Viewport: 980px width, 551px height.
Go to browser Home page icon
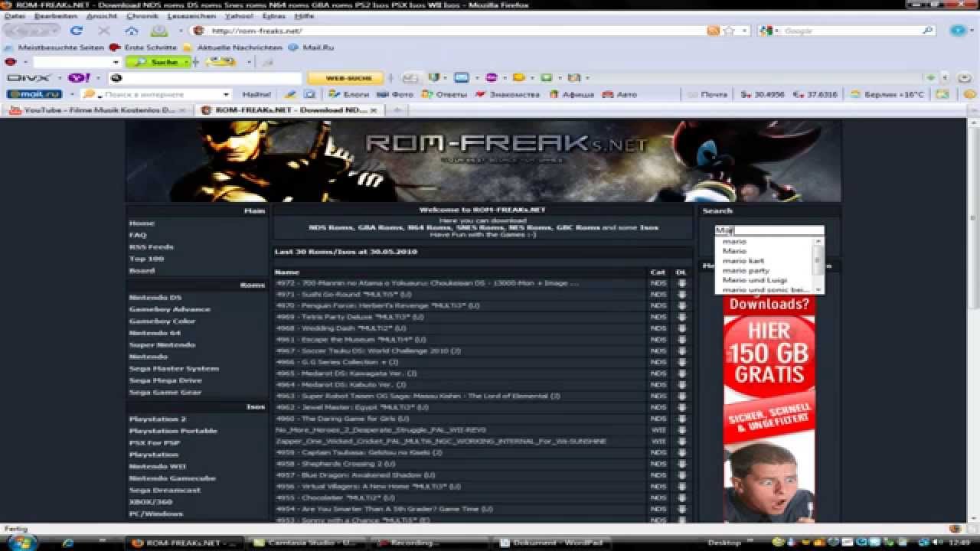(132, 31)
